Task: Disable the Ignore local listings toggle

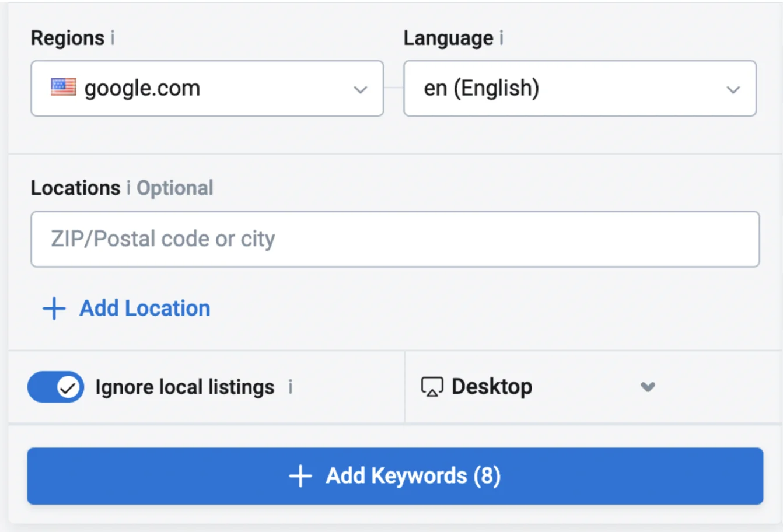Action: click(55, 386)
